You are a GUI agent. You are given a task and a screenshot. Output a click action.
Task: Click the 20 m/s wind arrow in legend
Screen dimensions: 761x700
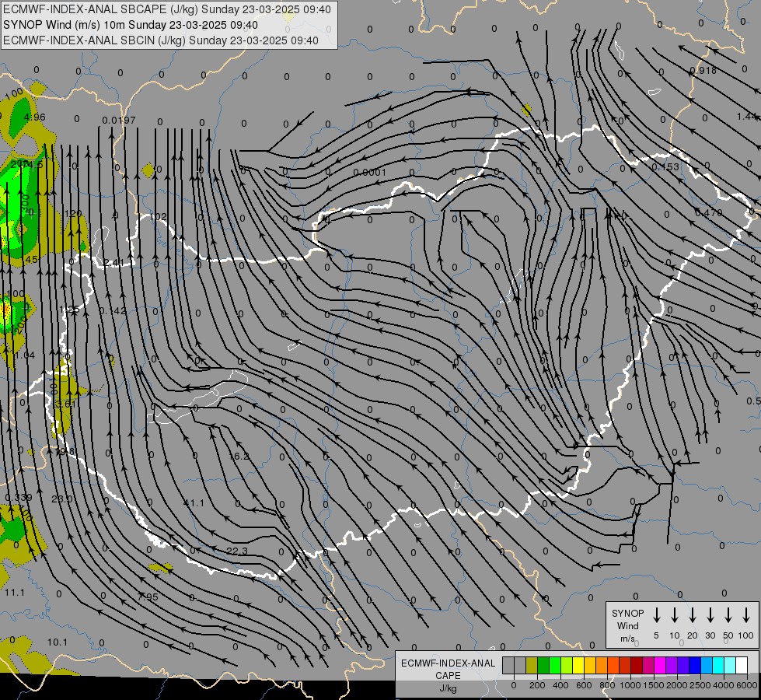coord(693,615)
